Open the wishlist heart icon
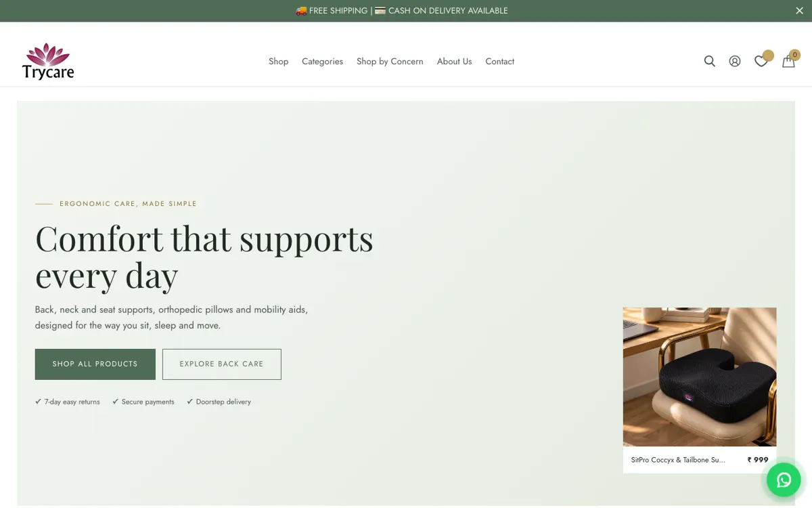Viewport: 812px width, 508px height. click(x=761, y=61)
